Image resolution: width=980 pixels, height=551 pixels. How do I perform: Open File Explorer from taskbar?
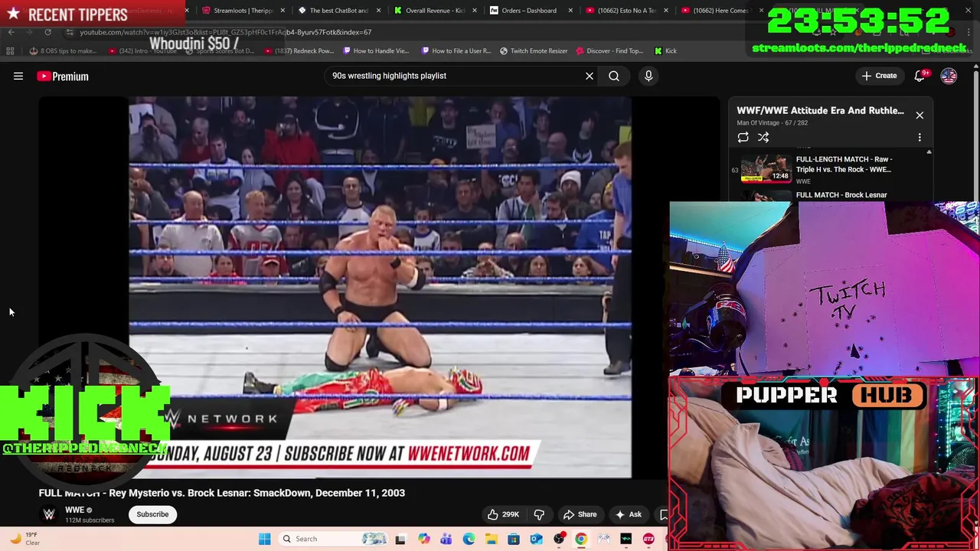(x=491, y=539)
